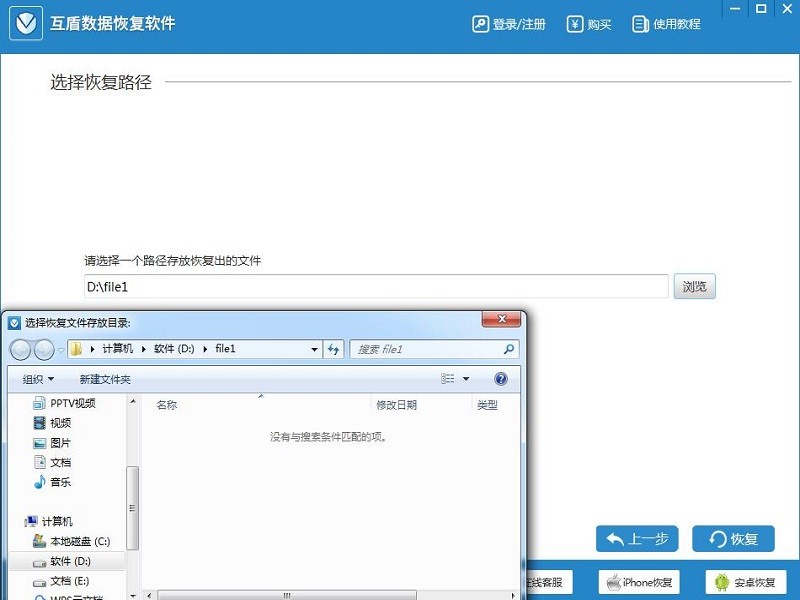
Task: Click the search magnifier icon
Action: (x=509, y=349)
